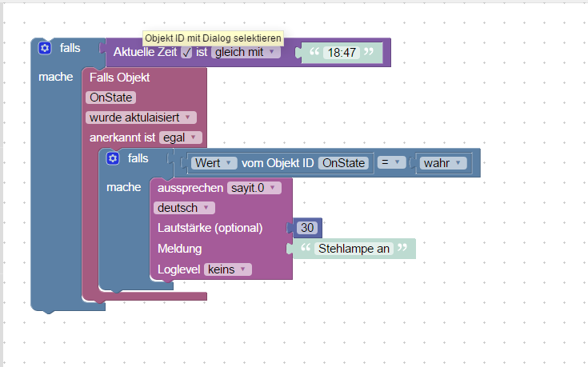Viewport: 588px width, 367px height.
Task: Select the OnState object ID in the Wert block
Action: tap(343, 163)
